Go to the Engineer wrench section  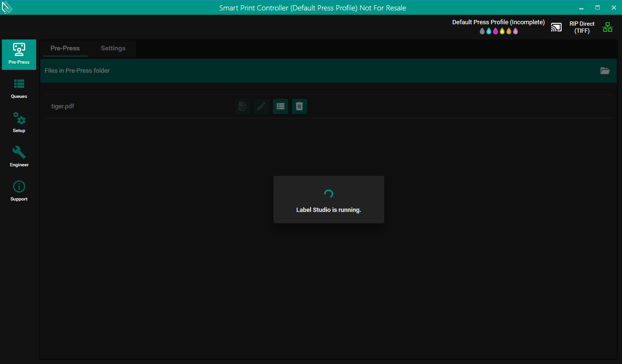[19, 157]
